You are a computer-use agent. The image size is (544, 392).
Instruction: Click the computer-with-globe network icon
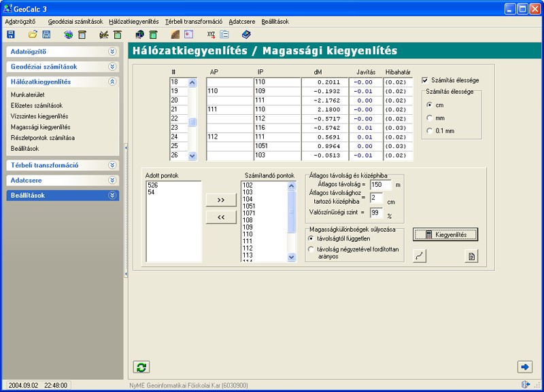(x=140, y=35)
